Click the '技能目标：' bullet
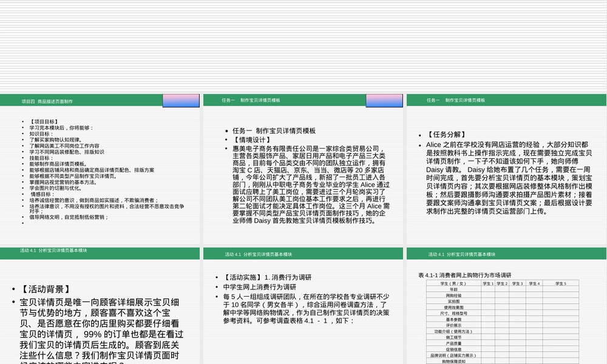The width and height of the screenshot is (607, 364). point(41,158)
